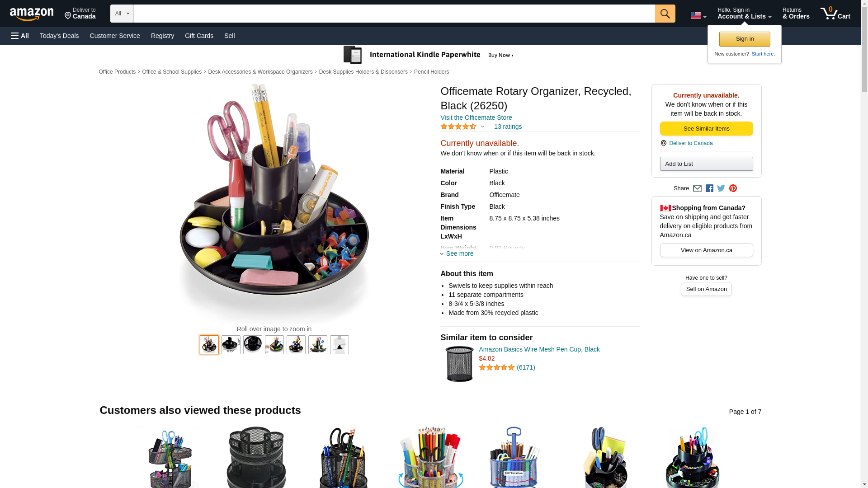Select the second product thumbnail image
The height and width of the screenshot is (488, 868).
coord(231,345)
